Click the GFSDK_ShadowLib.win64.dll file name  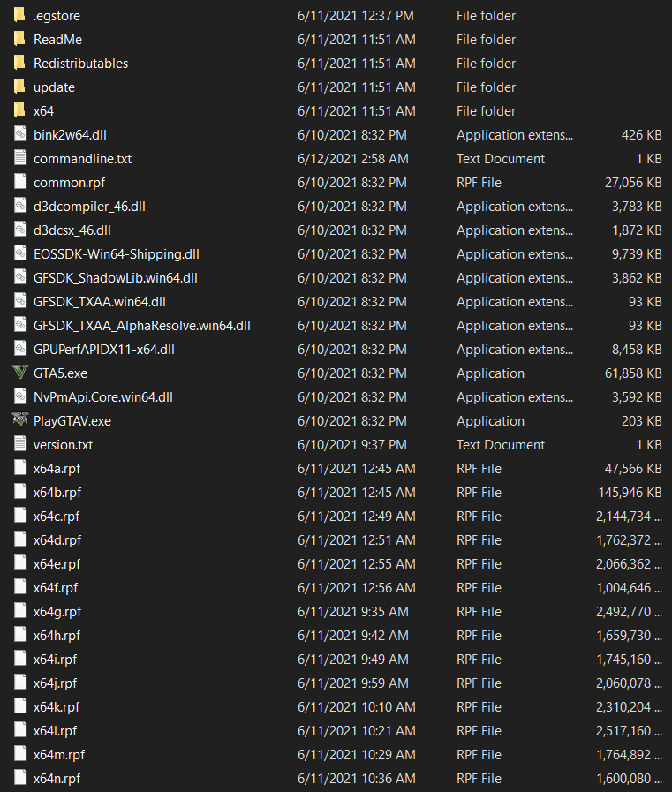coord(115,278)
